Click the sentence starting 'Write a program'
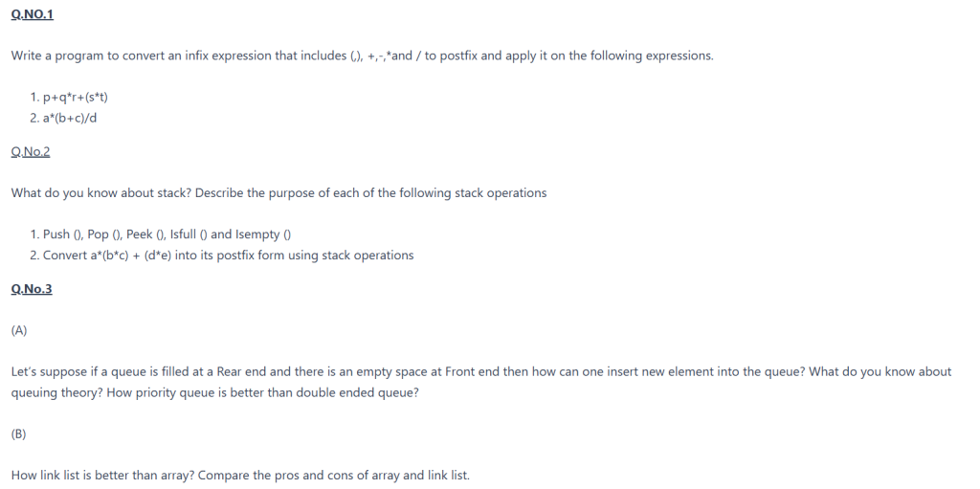The height and width of the screenshot is (489, 980). click(362, 56)
